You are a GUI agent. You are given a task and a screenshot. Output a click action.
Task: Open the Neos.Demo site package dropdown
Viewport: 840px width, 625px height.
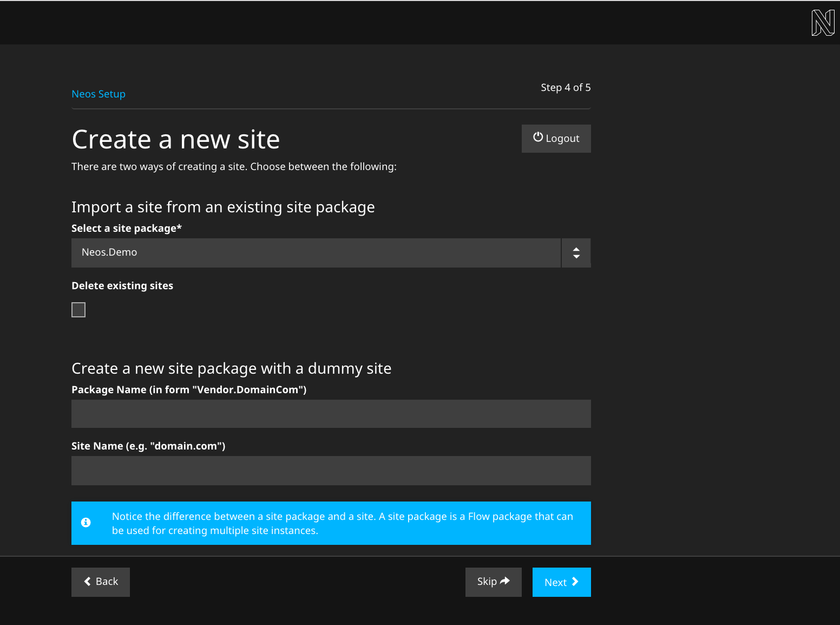point(316,253)
